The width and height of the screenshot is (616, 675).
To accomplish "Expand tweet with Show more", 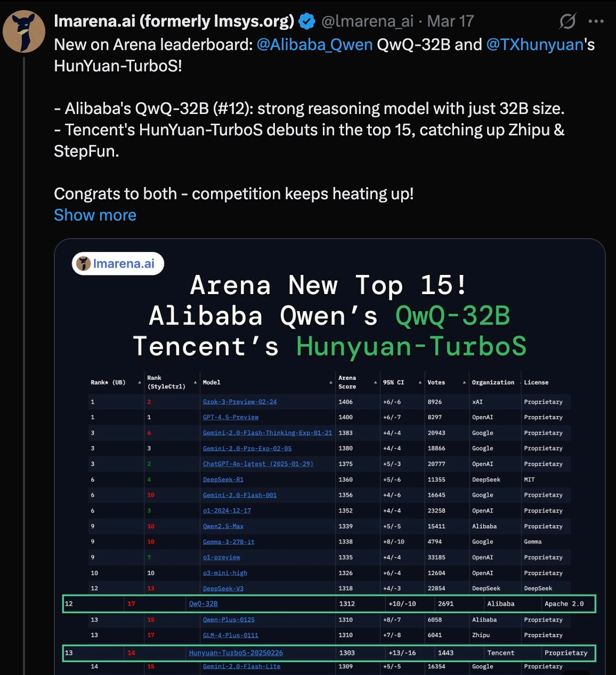I will pos(95,215).
